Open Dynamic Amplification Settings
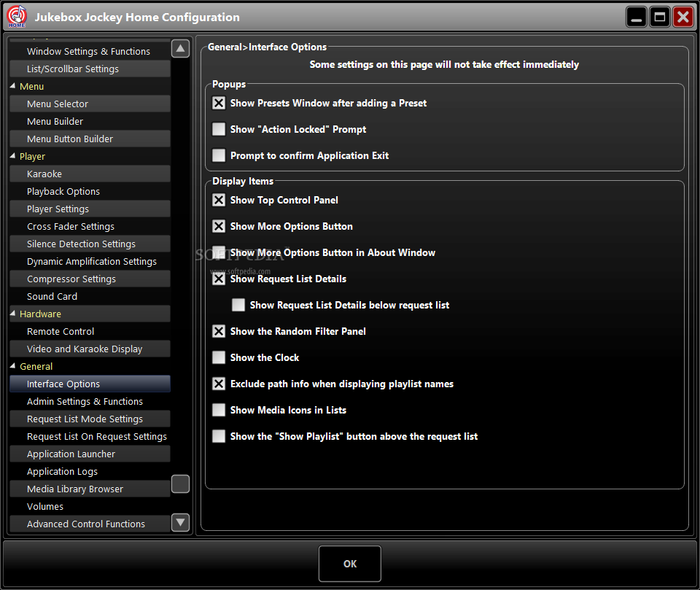The image size is (700, 590). click(x=90, y=261)
